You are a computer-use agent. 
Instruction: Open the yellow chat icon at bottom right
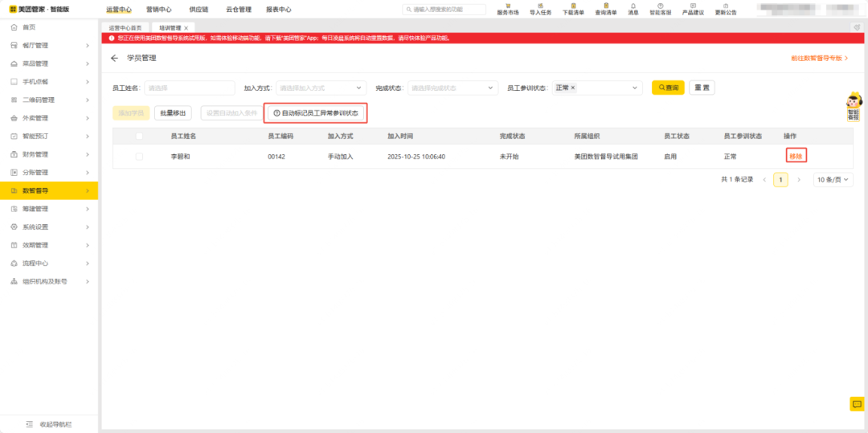pyautogui.click(x=857, y=404)
